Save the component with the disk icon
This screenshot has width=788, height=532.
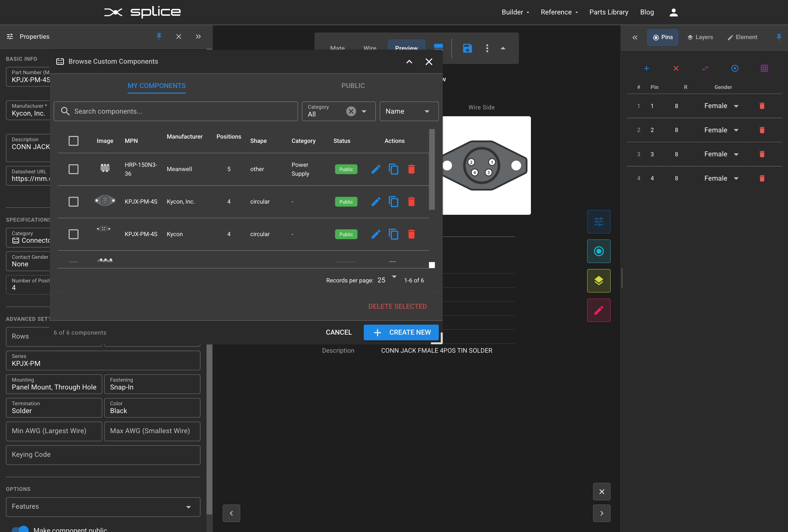tap(468, 49)
